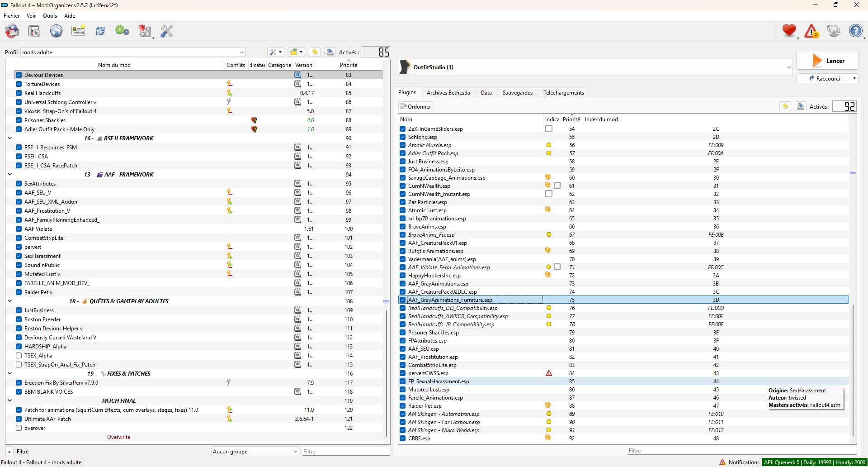Collapse the AAF - FRAMEWORK separator
Screen dimensions: 868x467
pyautogui.click(x=10, y=174)
